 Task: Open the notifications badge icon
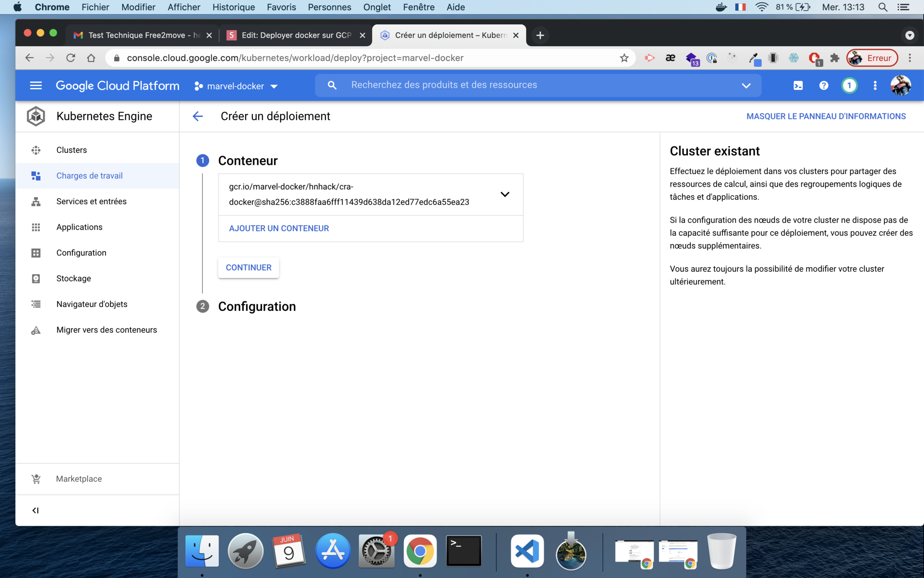849,86
